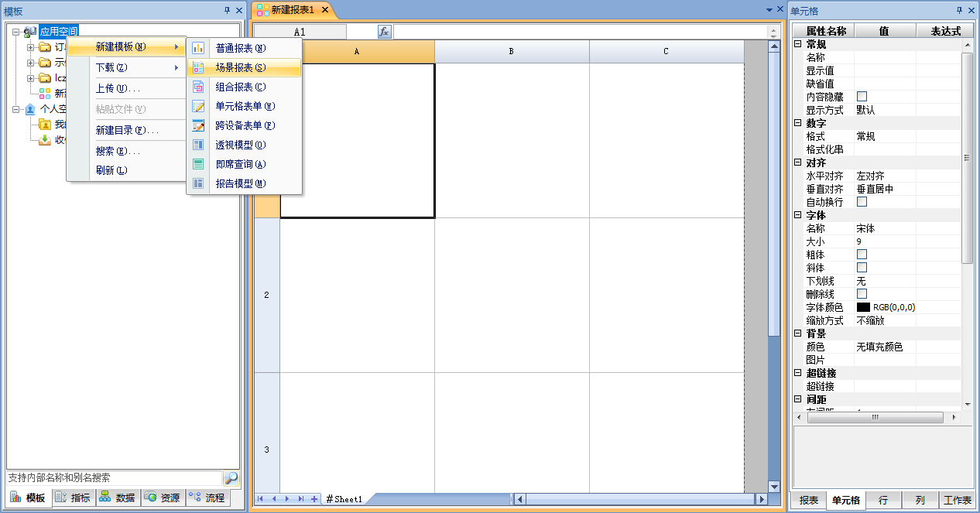
Task: Switch to the 数据 tab
Action: coord(118,498)
